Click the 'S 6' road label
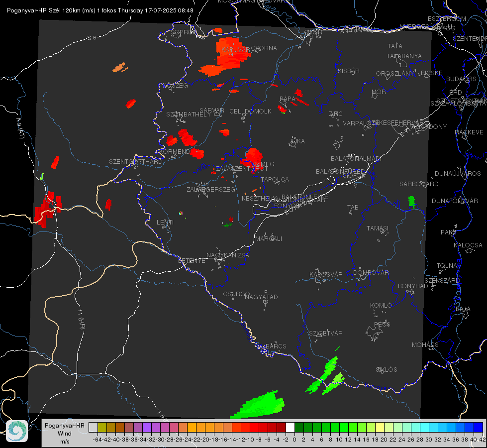 (x=92, y=38)
